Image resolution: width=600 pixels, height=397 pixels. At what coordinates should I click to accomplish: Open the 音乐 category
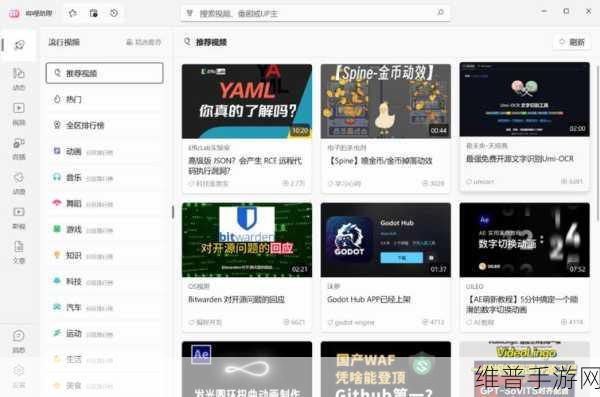point(104,177)
